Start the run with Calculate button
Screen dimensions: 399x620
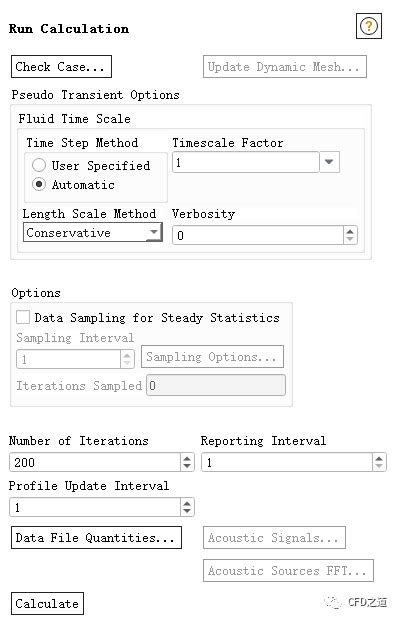(47, 603)
